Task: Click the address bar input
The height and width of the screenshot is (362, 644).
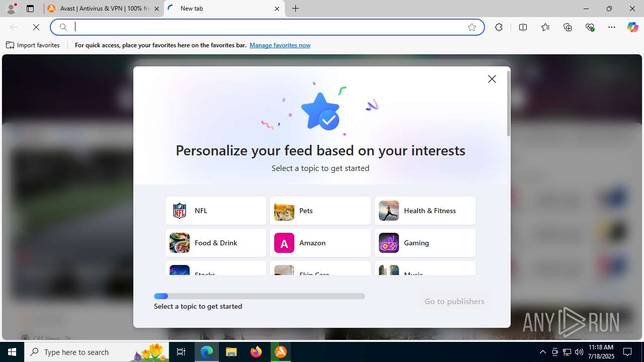Action: click(x=268, y=27)
